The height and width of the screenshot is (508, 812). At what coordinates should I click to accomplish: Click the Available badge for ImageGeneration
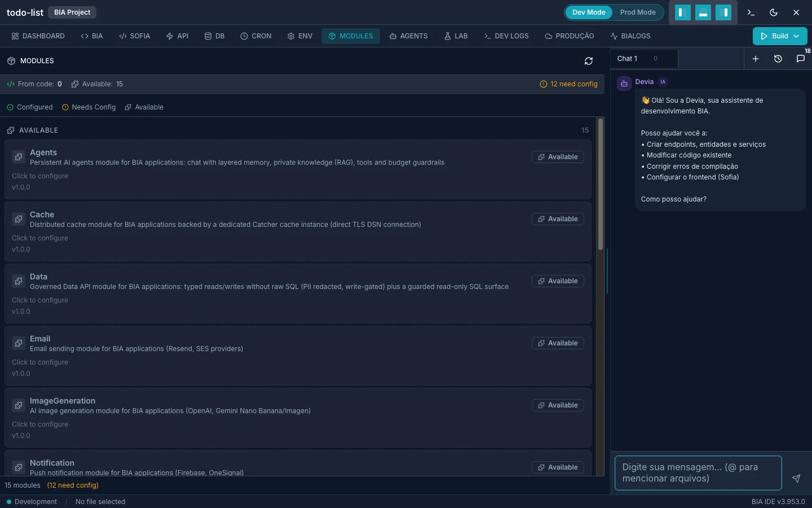tap(558, 405)
